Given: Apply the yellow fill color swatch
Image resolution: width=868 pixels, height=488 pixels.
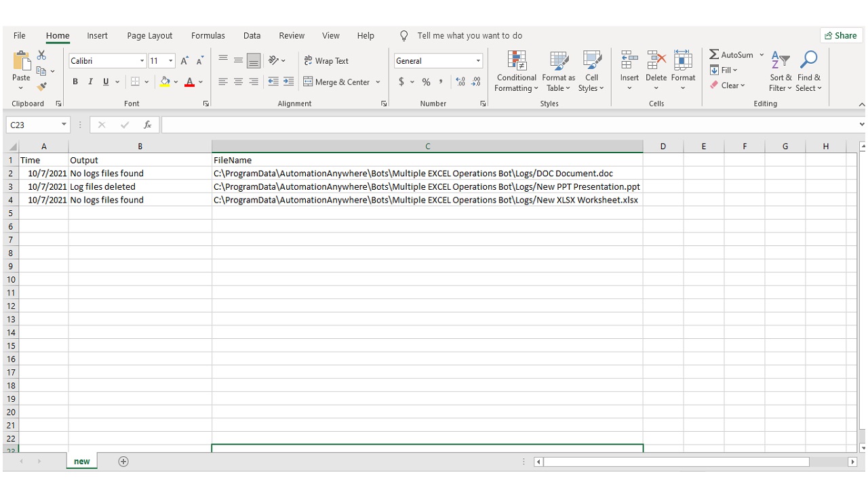Looking at the screenshot, I should coord(165,82).
